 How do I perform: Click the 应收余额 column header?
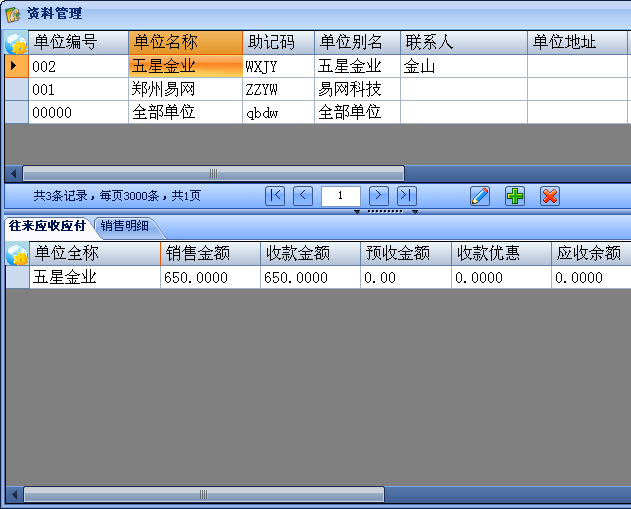(591, 253)
